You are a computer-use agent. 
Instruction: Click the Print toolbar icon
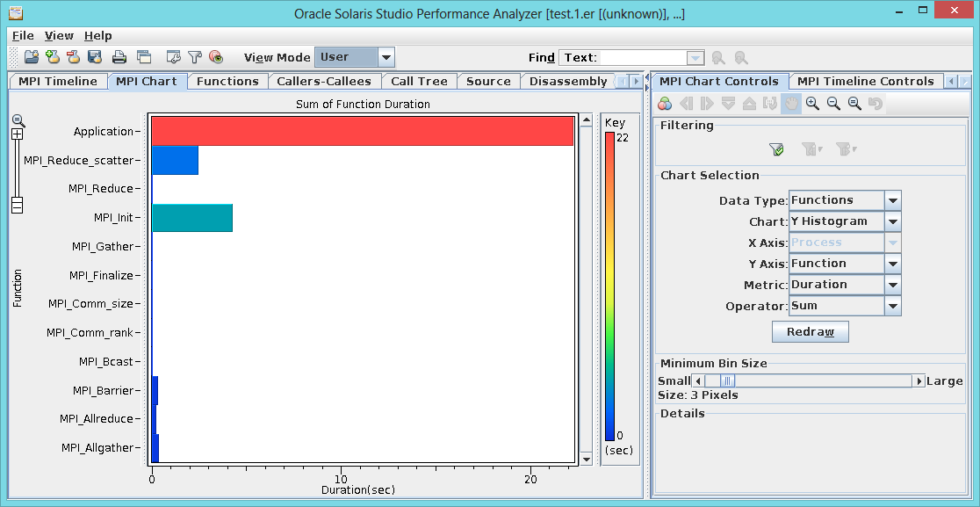[x=119, y=57]
